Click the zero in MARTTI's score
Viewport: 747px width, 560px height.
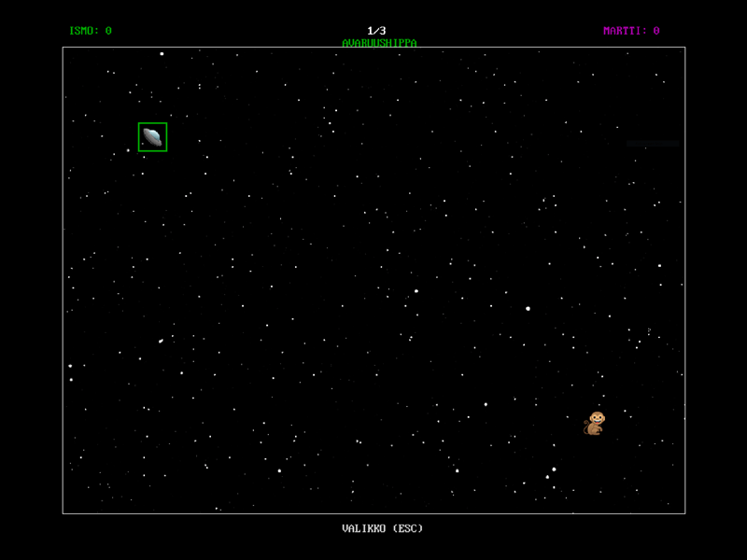pos(656,31)
